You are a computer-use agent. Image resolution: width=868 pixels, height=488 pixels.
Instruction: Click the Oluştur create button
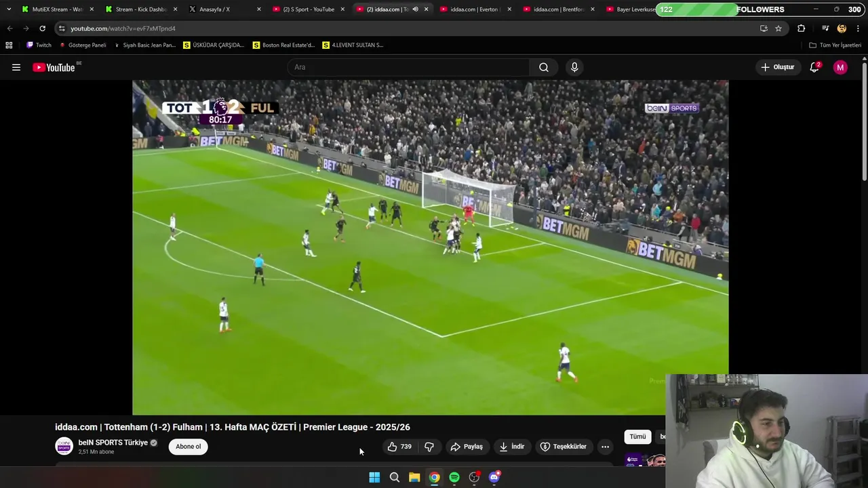click(x=777, y=67)
